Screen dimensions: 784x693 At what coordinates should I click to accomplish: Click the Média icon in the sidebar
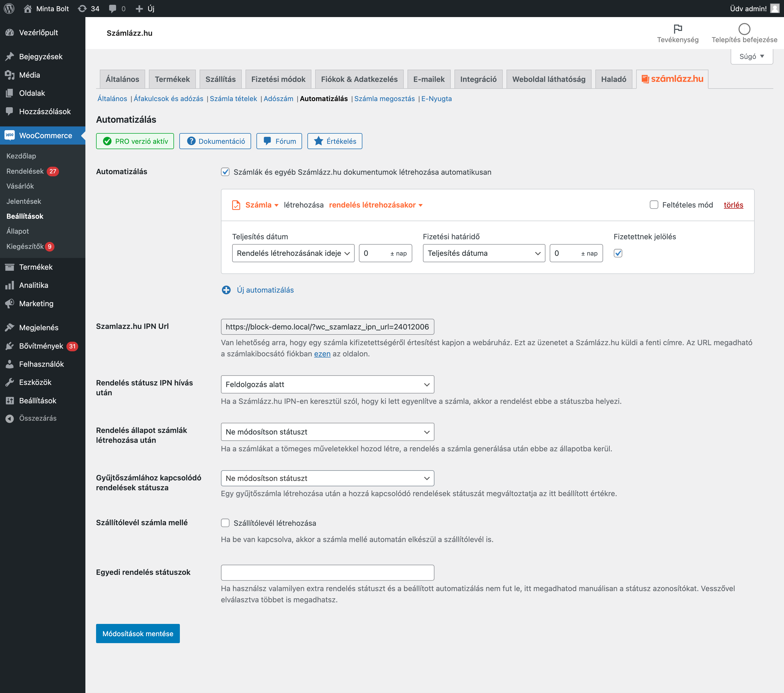pos(10,75)
